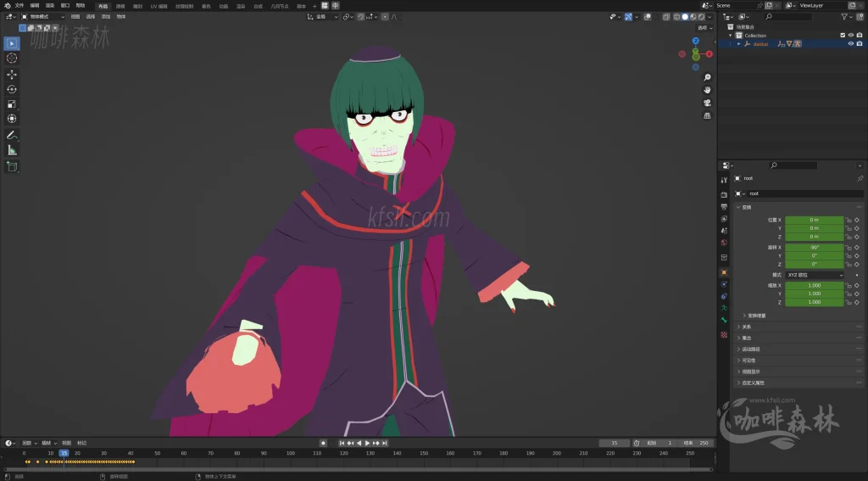This screenshot has height=481, width=868.
Task: Select the Measure tool
Action: pyautogui.click(x=12, y=150)
